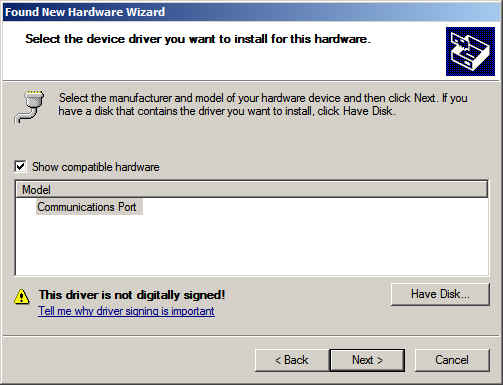Click the 'have a disk that contains' instruction line
Image resolution: width=503 pixels, height=385 pixels.
tap(227, 111)
